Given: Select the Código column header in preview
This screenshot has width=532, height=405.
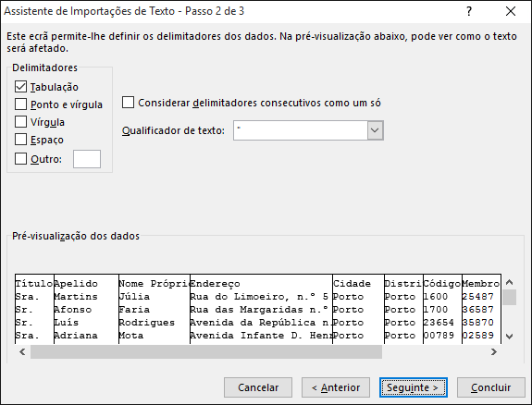Looking at the screenshot, I should click(x=442, y=284).
